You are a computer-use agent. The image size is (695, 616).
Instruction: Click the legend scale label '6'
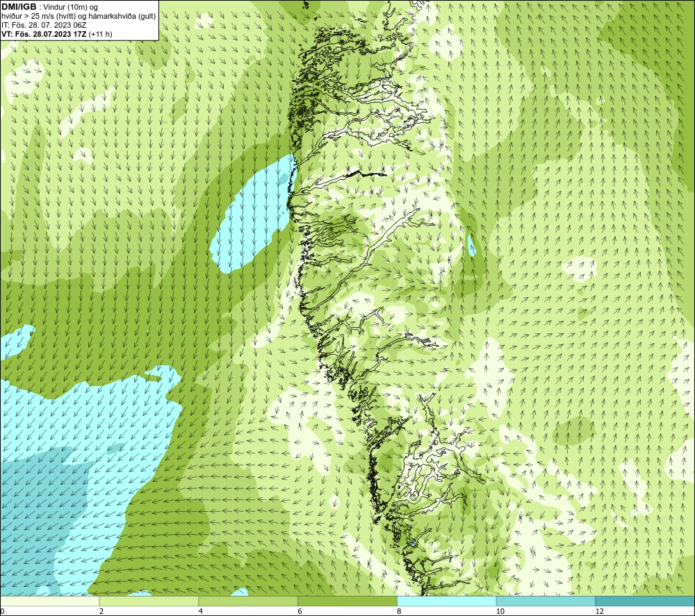(300, 611)
